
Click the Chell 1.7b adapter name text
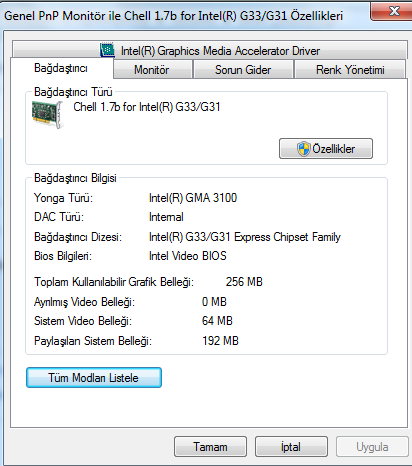click(147, 107)
